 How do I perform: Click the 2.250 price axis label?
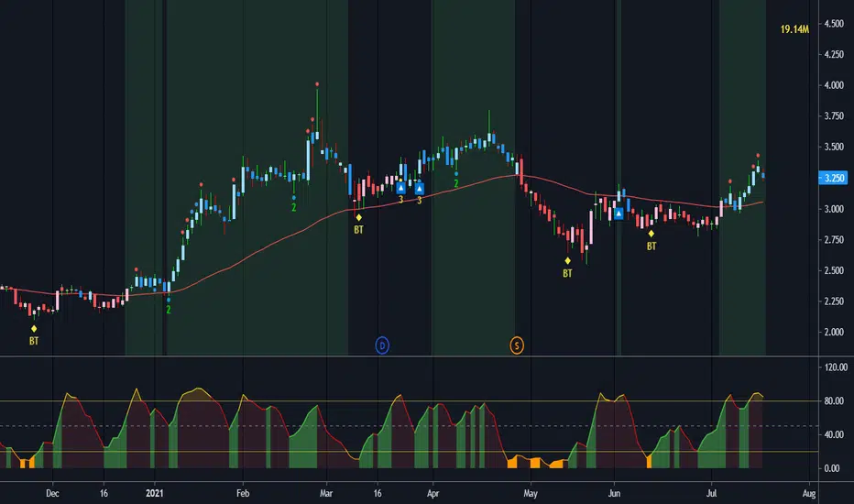coord(834,301)
